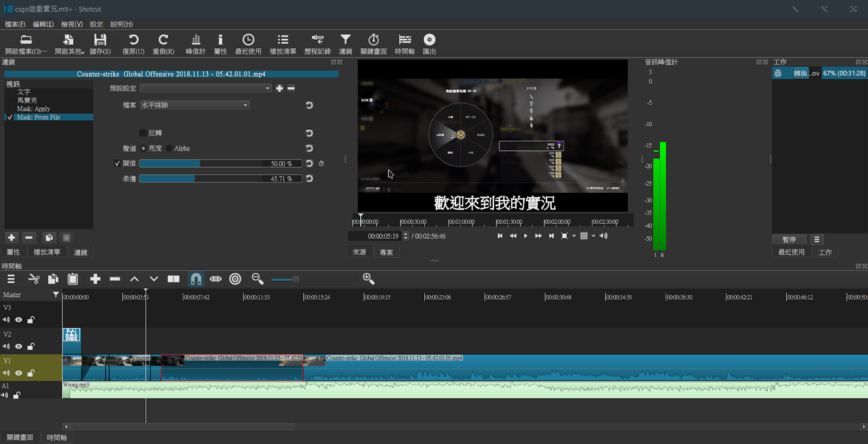Open the timeline hamburger menu

coord(11,279)
